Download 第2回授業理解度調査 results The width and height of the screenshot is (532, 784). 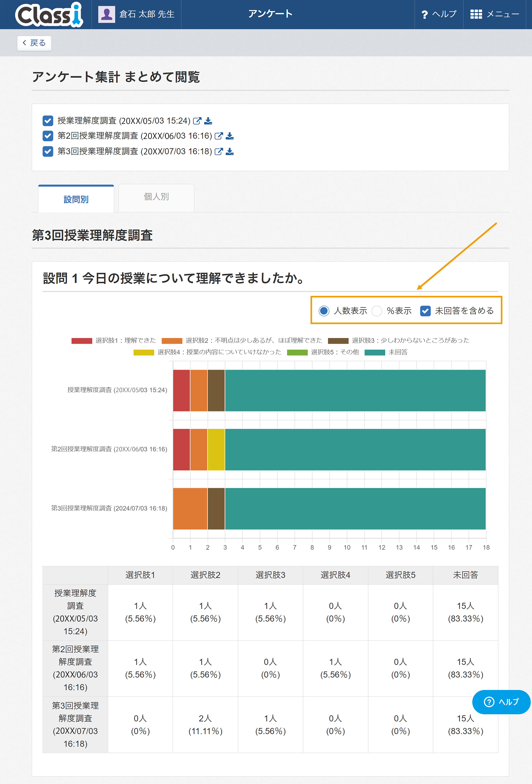pyautogui.click(x=230, y=136)
